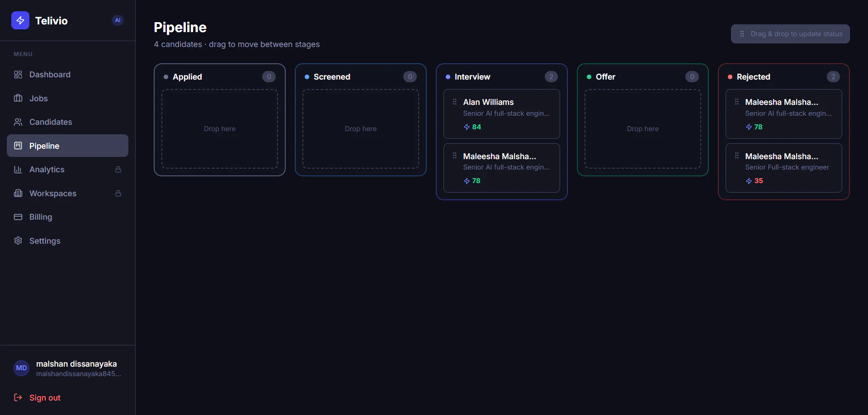The width and height of the screenshot is (868, 415).
Task: Click lightning icon beside score 35
Action: click(749, 181)
